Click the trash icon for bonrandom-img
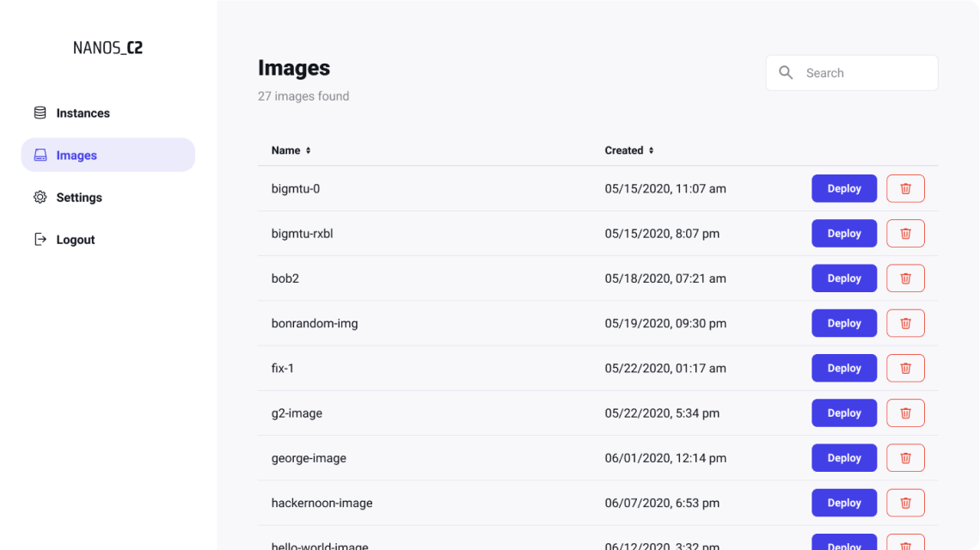The image size is (980, 550). click(x=905, y=323)
